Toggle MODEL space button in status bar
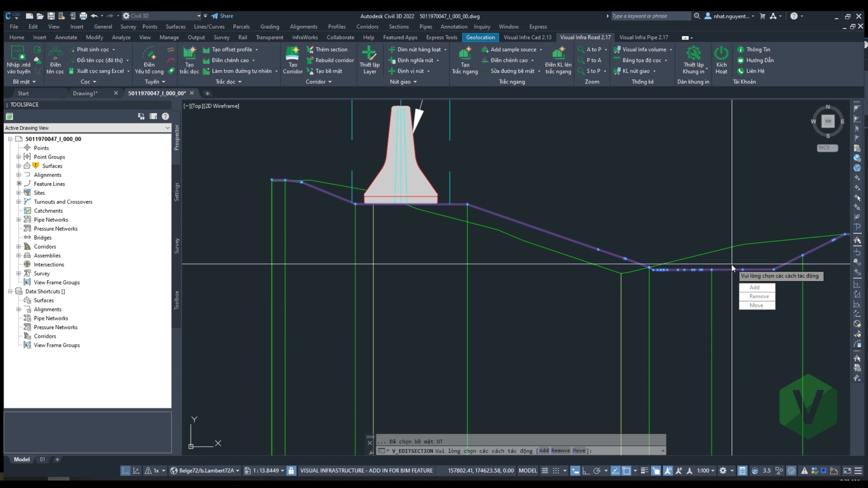 [x=528, y=470]
